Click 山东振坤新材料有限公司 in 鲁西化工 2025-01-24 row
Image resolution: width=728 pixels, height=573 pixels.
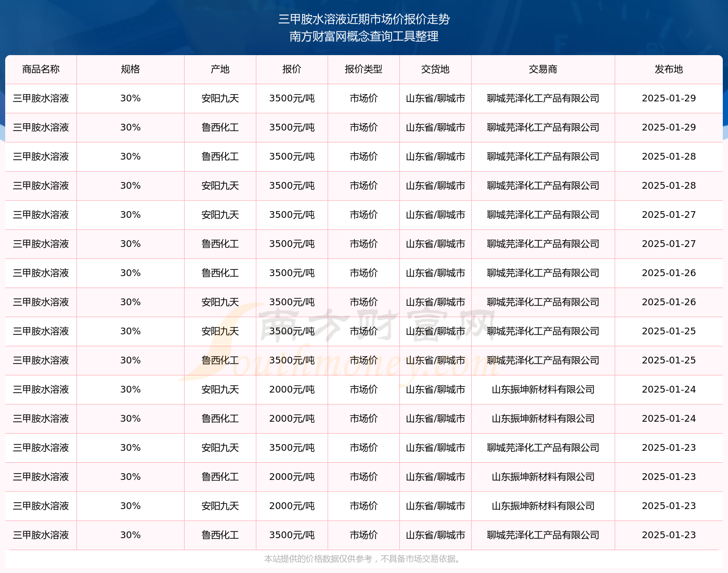click(543, 419)
